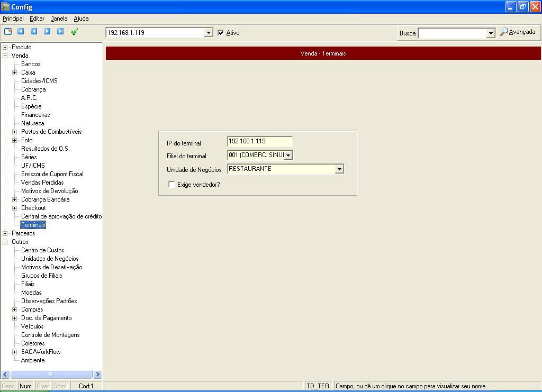Click the magnifier icon beside Avançada

click(503, 32)
